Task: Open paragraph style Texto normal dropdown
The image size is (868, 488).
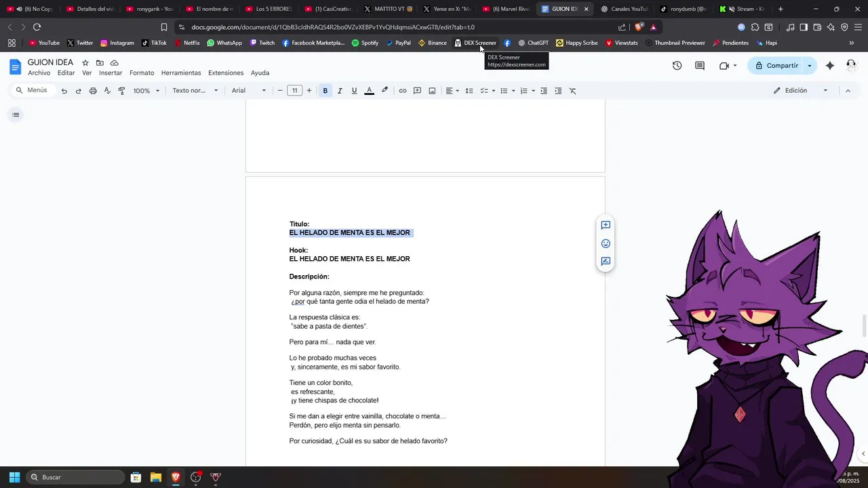Action: pos(195,91)
